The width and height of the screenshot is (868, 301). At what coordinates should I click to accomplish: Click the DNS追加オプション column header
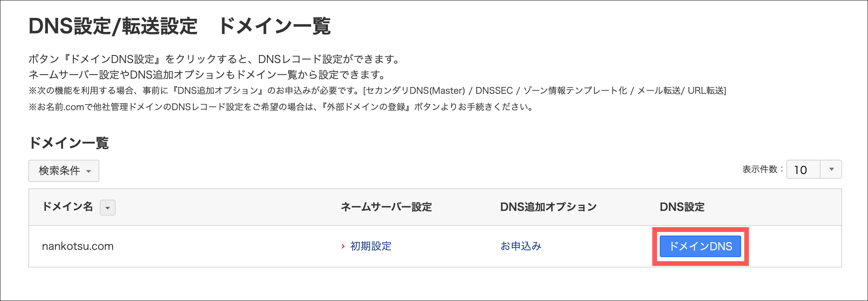tap(548, 207)
